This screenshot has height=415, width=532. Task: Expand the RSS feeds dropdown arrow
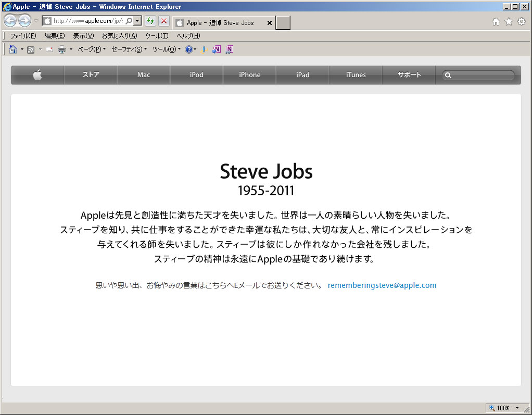(40, 49)
